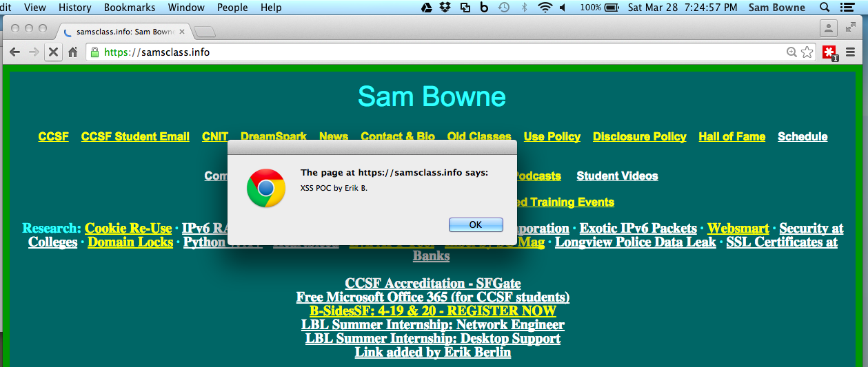
Task: Open the Cookie Re-Use research link
Action: 128,228
